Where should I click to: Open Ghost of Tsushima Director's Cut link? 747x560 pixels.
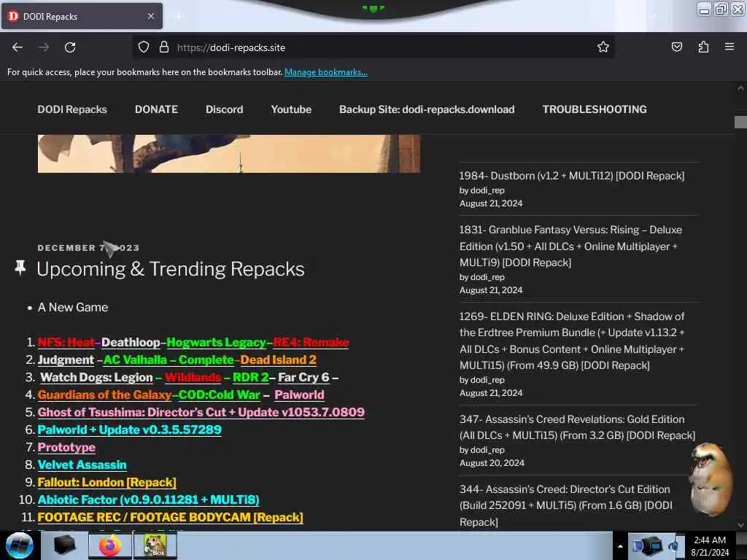pyautogui.click(x=201, y=413)
